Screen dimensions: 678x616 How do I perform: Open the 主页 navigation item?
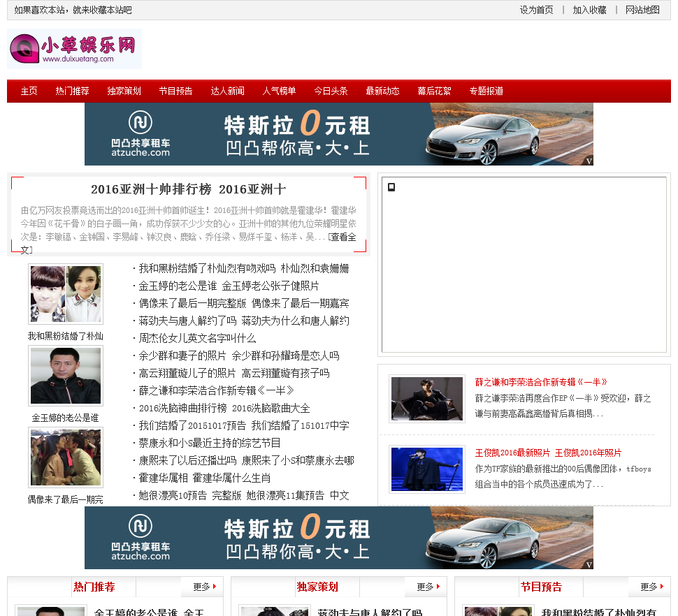pos(29,91)
